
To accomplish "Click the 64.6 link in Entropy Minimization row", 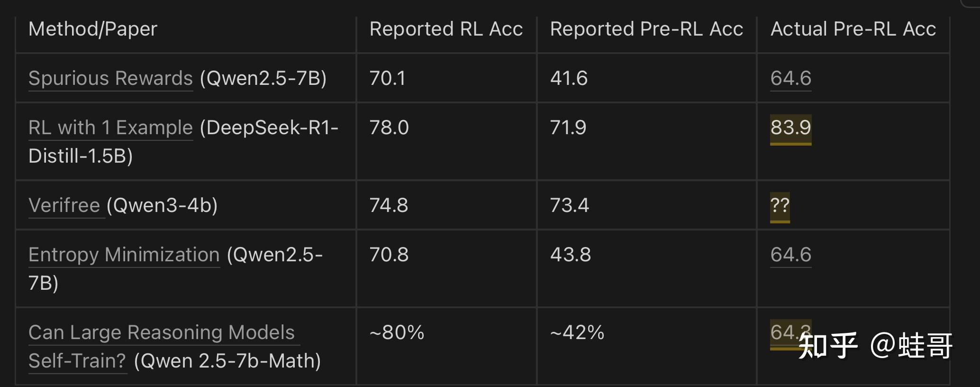I will click(790, 255).
